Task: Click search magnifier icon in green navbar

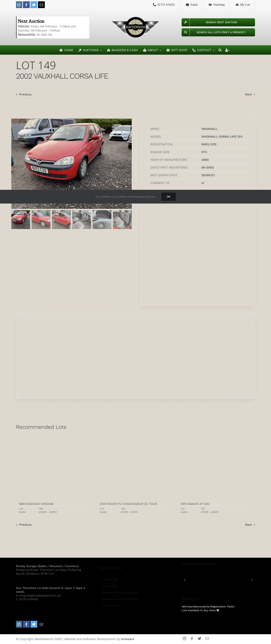Action: pos(220,50)
